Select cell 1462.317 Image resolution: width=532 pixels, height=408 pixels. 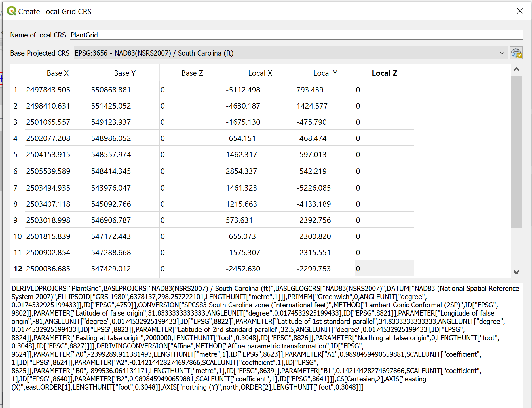[x=260, y=154]
